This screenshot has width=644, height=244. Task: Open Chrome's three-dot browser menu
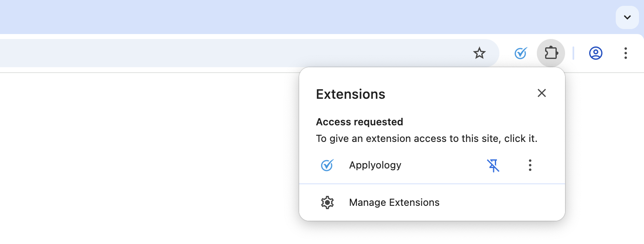pyautogui.click(x=625, y=53)
